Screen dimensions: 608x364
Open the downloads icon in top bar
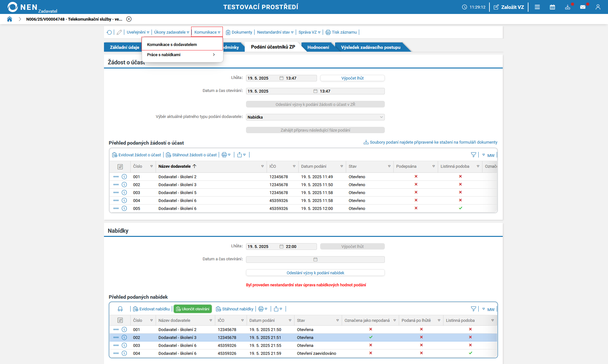click(567, 7)
